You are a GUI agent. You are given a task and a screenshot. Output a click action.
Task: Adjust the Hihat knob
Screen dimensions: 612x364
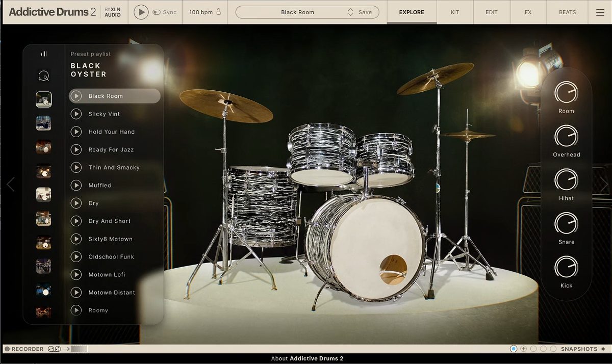566,180
